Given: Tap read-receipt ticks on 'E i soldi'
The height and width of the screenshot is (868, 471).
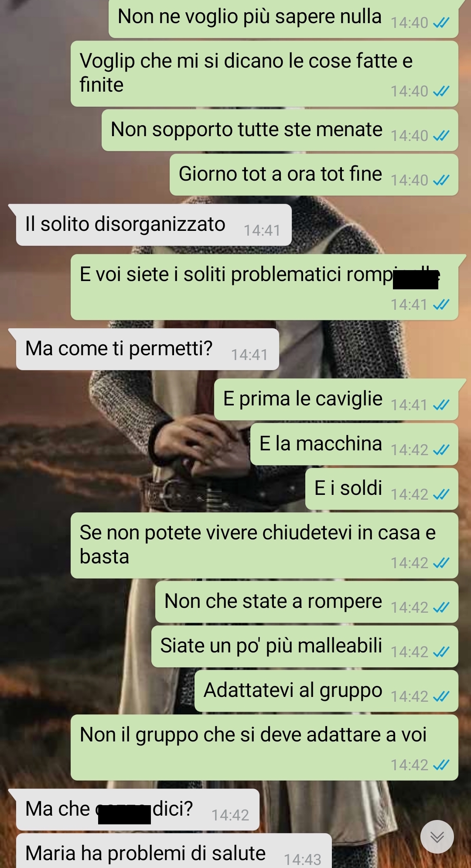Looking at the screenshot, I should [441, 494].
